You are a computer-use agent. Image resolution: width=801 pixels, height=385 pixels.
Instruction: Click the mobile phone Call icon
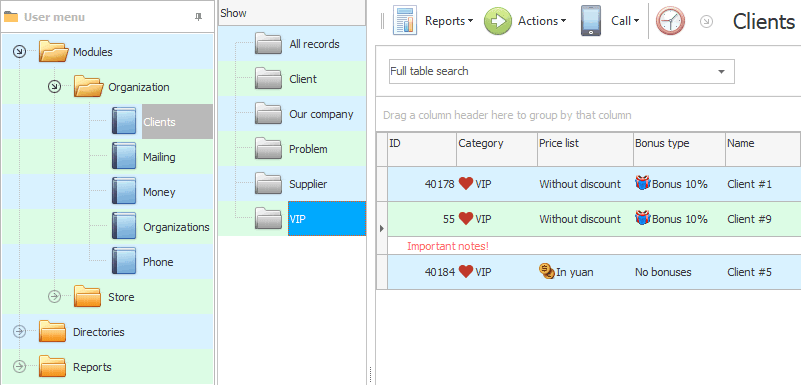pyautogui.click(x=591, y=21)
